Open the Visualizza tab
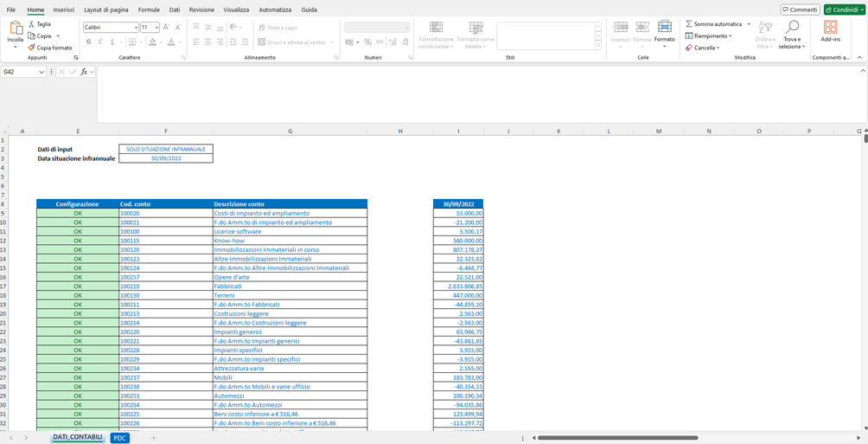 [x=236, y=10]
